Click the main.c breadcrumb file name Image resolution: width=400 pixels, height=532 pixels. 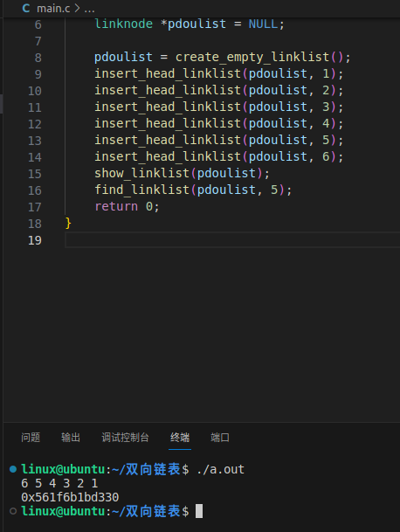click(x=53, y=8)
